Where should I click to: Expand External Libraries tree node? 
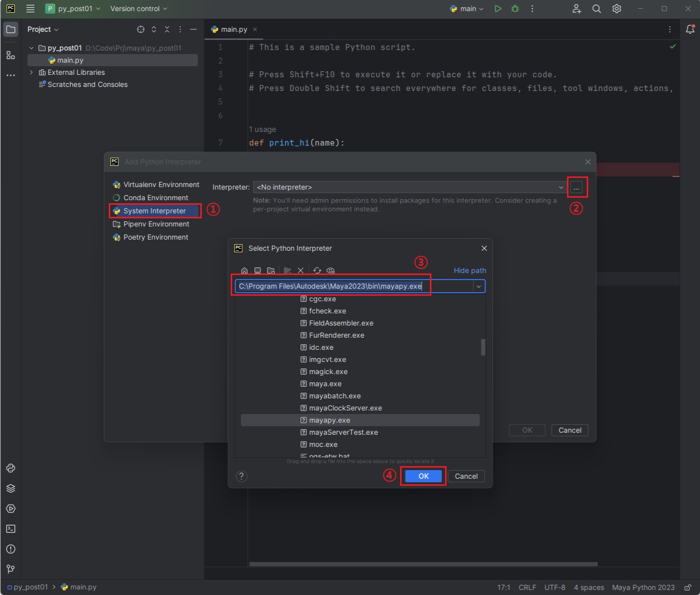[31, 72]
